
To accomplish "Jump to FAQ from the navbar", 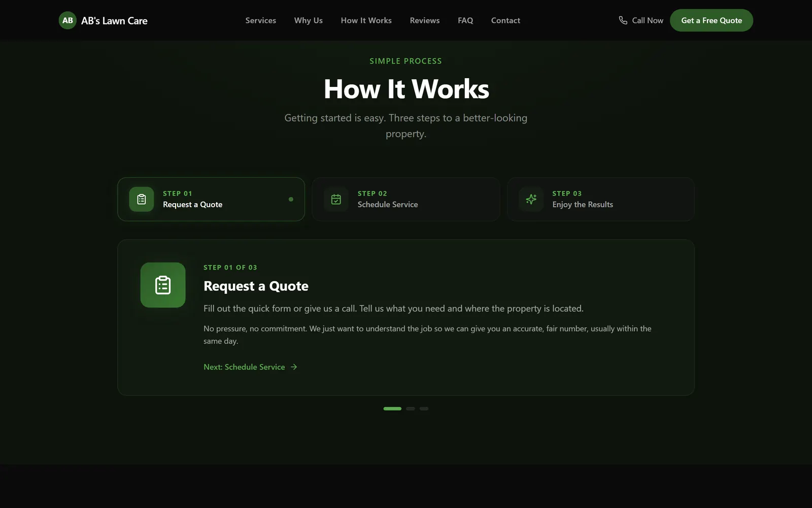I will click(465, 20).
